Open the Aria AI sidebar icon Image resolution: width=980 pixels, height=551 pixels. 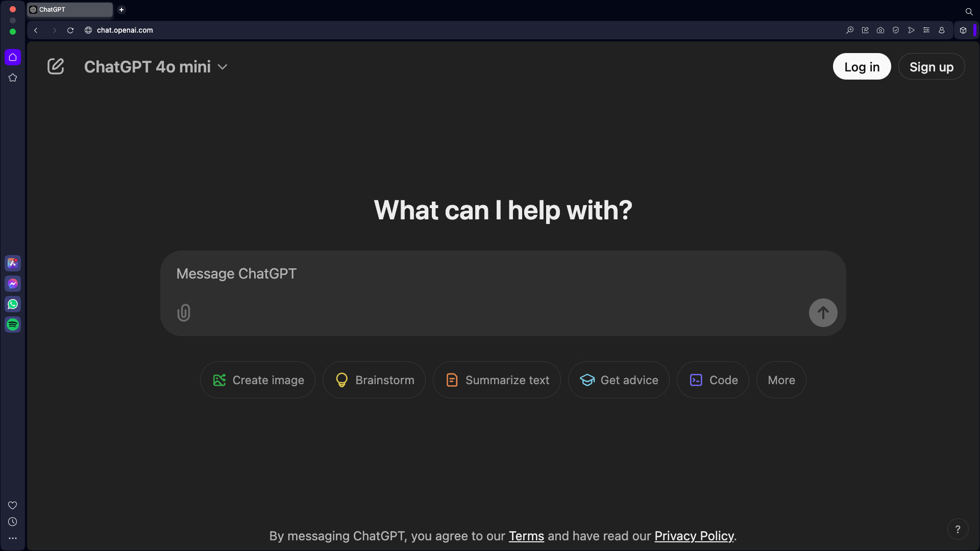pyautogui.click(x=13, y=263)
